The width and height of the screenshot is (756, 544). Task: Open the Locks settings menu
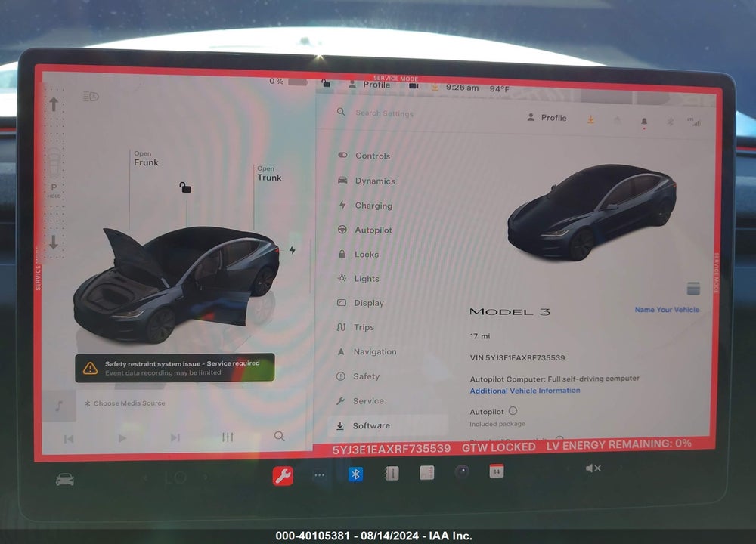coord(358,255)
